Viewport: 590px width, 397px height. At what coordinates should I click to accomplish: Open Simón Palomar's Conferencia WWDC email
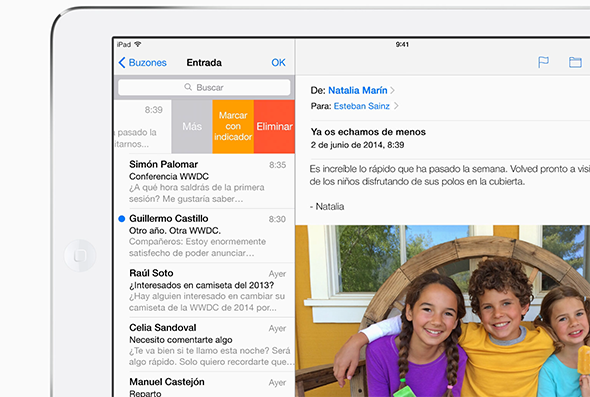(204, 181)
